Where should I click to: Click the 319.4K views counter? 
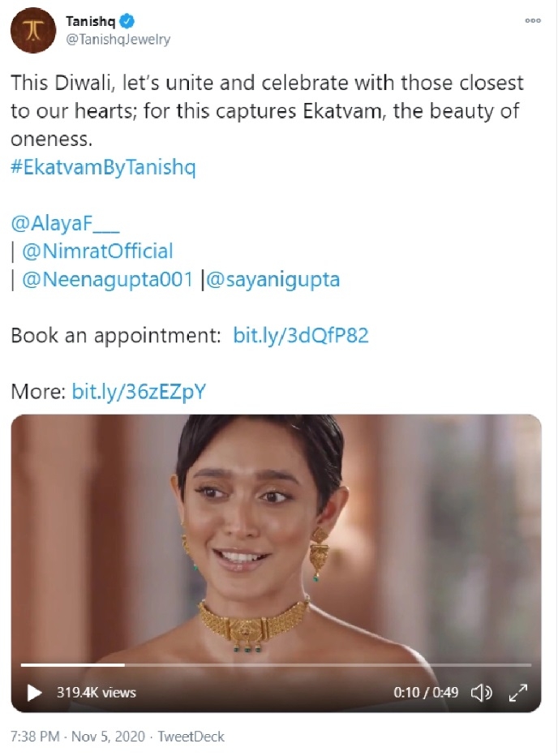click(96, 693)
